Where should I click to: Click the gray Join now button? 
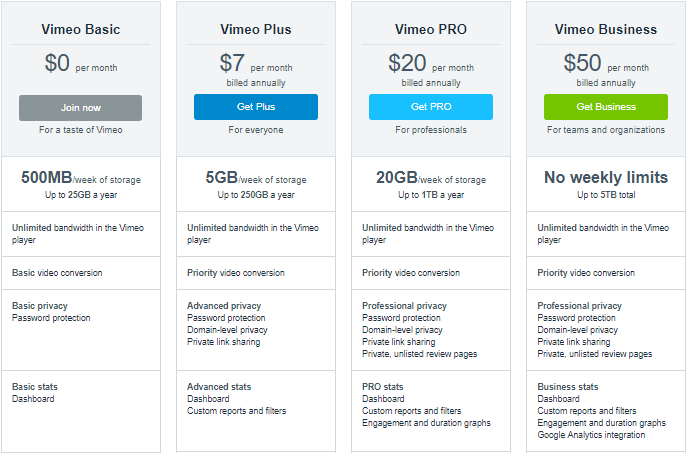[80, 108]
